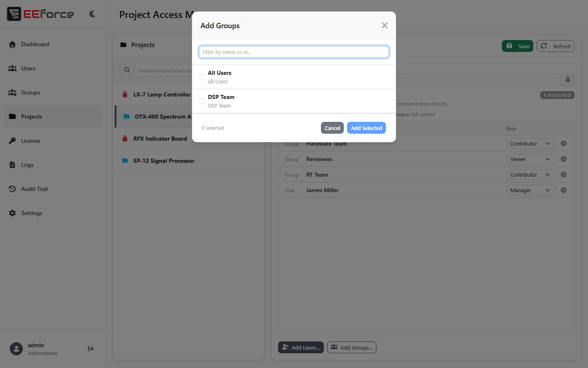The height and width of the screenshot is (368, 588).
Task: Click the Projects panel folder icon
Action: tap(123, 45)
